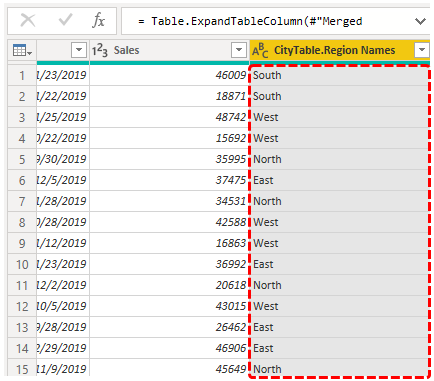
Task: Select the Sales column header
Action: [169, 50]
